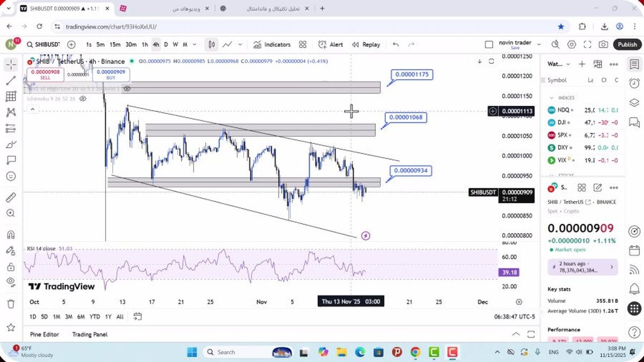
Task: Add a symbol to the watchlist
Action: pos(582,64)
